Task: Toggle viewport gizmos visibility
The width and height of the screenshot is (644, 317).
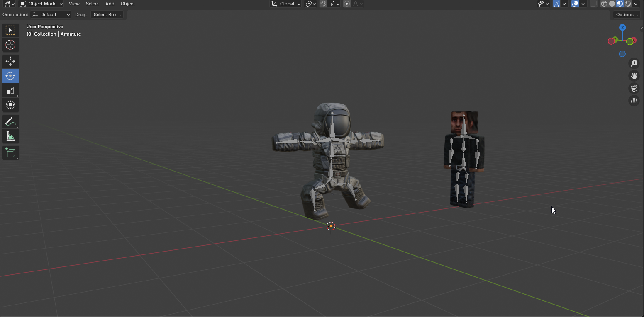Action: [x=556, y=4]
